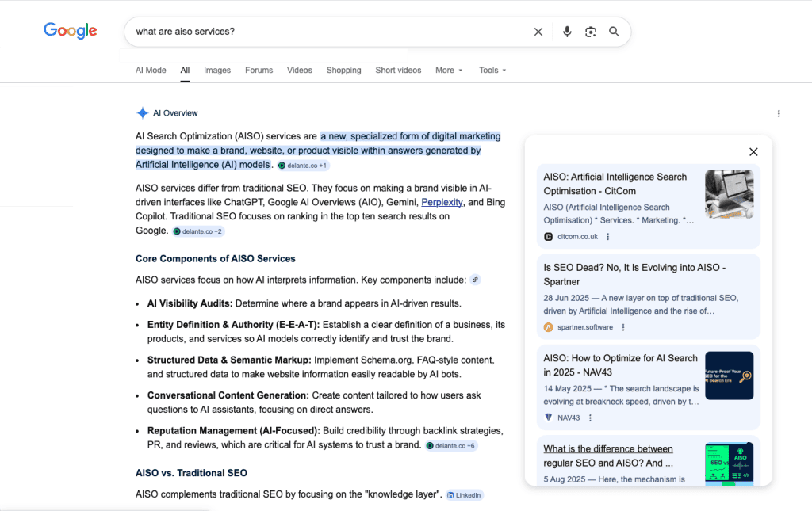This screenshot has width=812, height=511.
Task: Open the three-dot menu beside spartner.software
Action: (622, 326)
